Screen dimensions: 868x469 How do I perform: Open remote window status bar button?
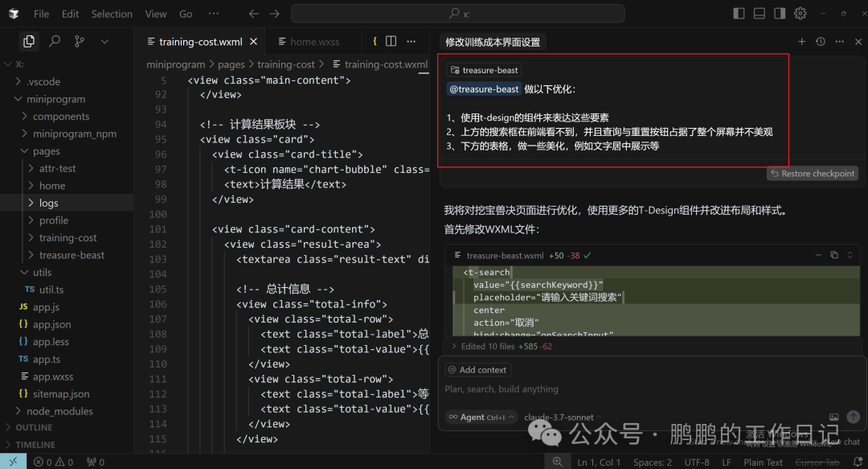(x=14, y=461)
